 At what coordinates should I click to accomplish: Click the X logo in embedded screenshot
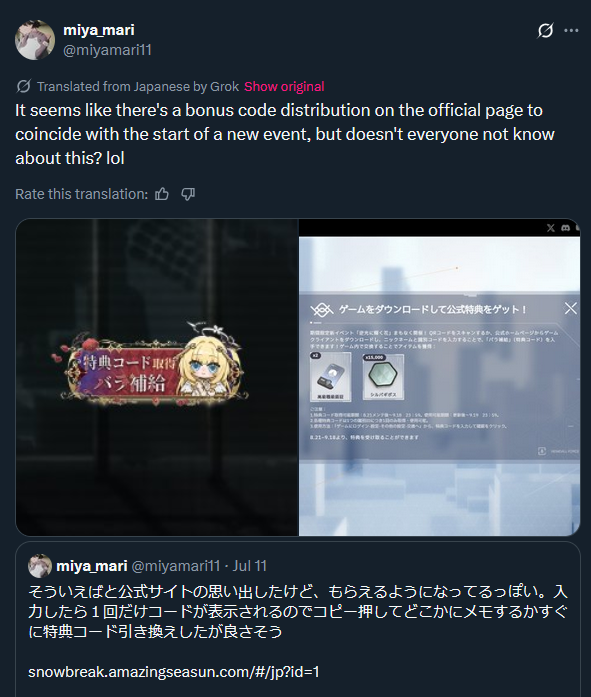(x=551, y=228)
